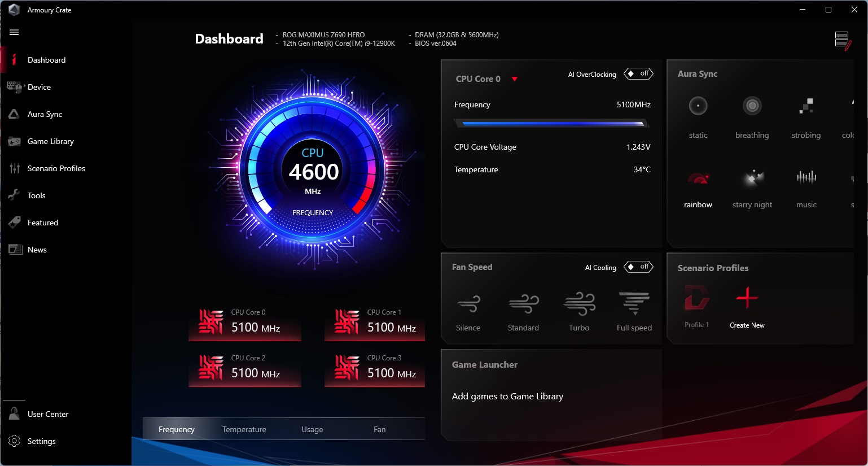Open Tools label in sidebar
This screenshot has width=868, height=466.
[37, 195]
